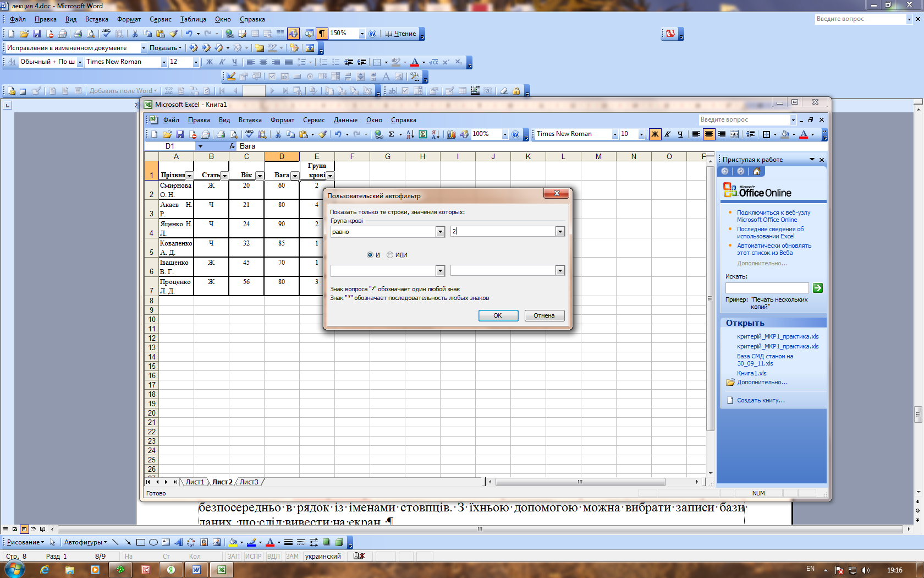Click Excel's Borders toolbar icon
This screenshot has width=924, height=578.
(x=766, y=134)
